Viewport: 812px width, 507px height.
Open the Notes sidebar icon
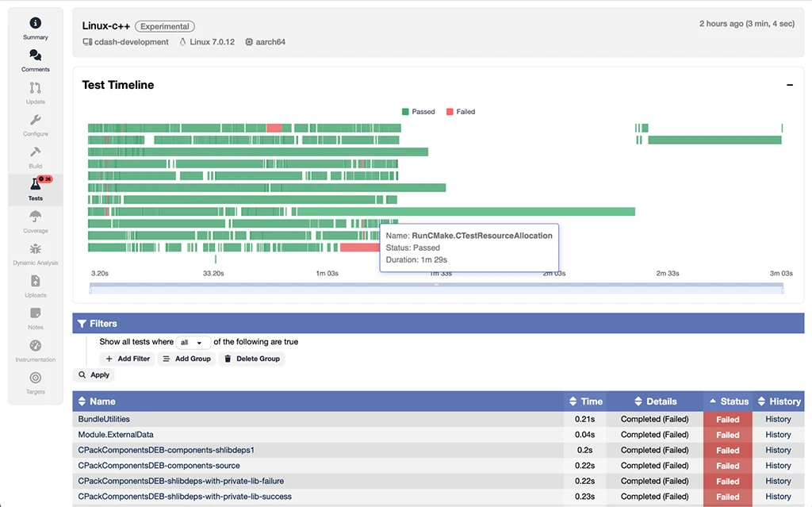35,313
